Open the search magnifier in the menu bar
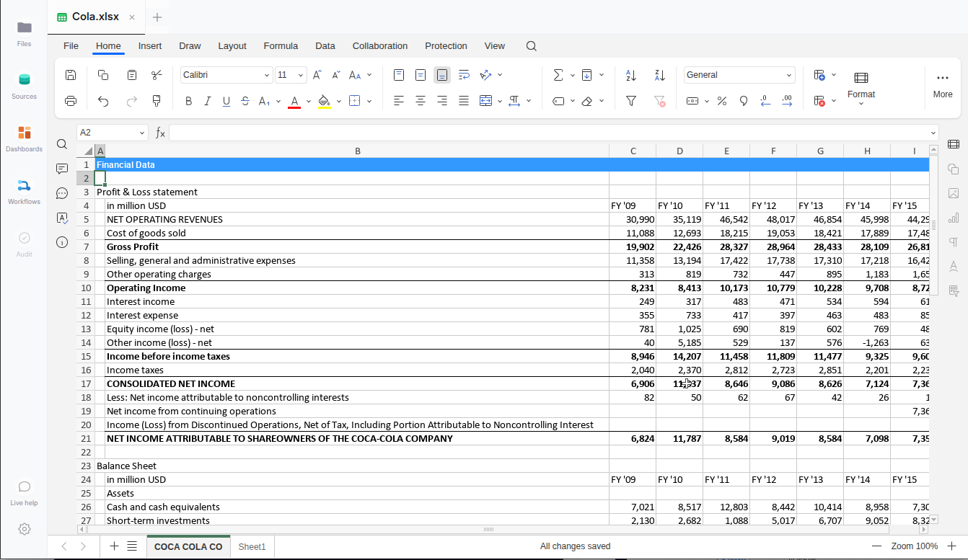This screenshot has height=560, width=968. (532, 46)
